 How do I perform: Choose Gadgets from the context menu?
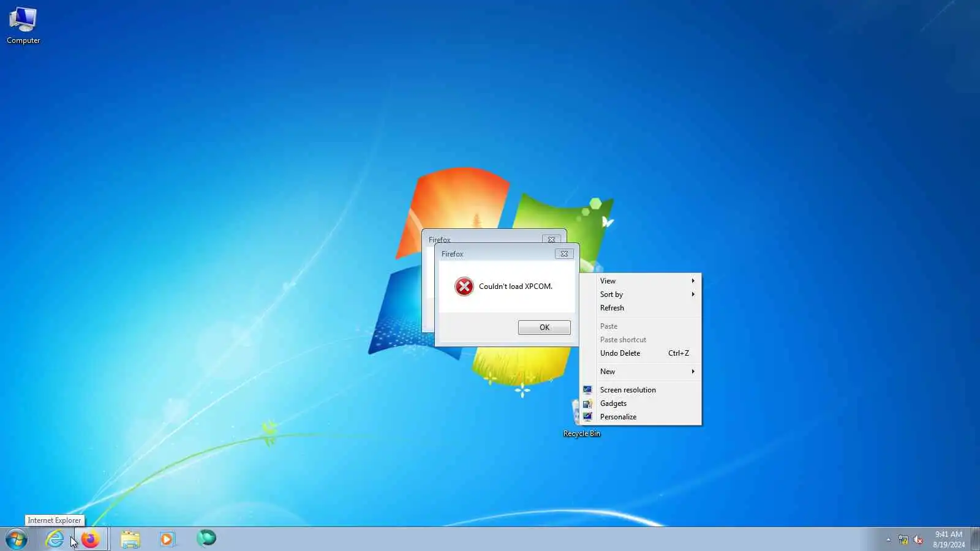tap(641, 403)
